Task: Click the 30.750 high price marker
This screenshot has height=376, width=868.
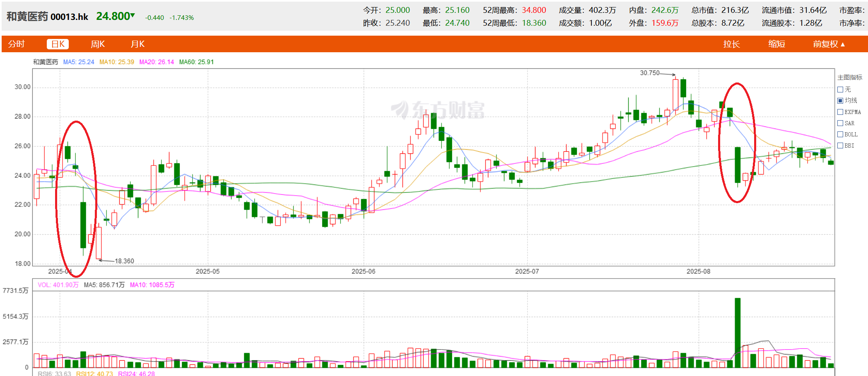Action: pyautogui.click(x=650, y=73)
